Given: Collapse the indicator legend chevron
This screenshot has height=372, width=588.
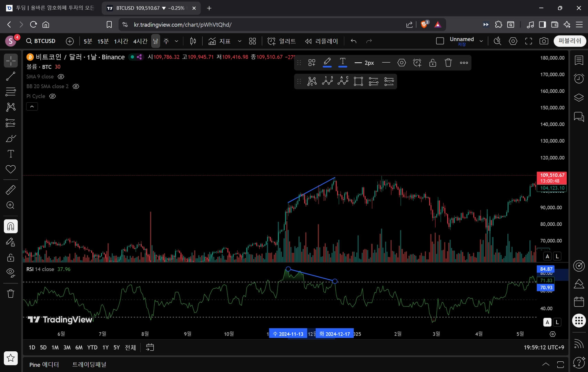Looking at the screenshot, I should 32,107.
